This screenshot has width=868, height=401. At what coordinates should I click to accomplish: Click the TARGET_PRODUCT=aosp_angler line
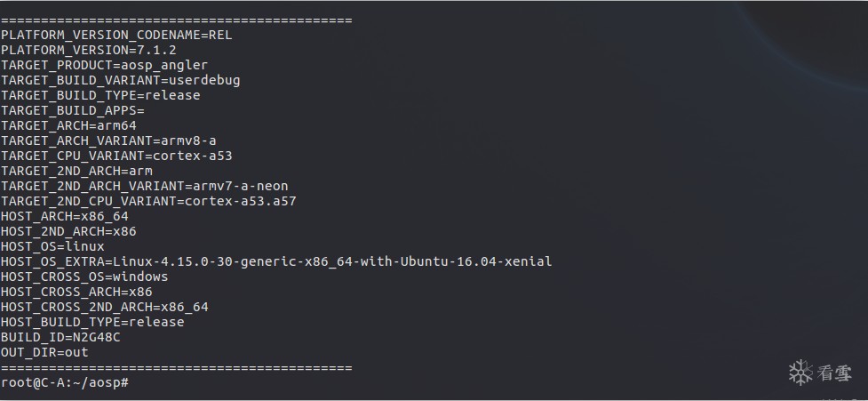point(104,65)
